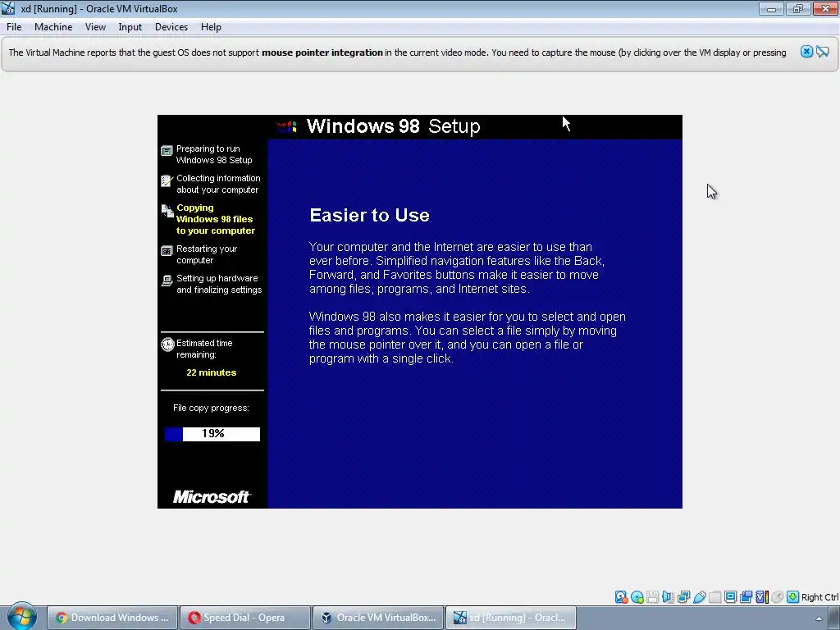Viewport: 840px width, 630px height.
Task: Click the don't-show-again notification icon
Action: tap(823, 52)
